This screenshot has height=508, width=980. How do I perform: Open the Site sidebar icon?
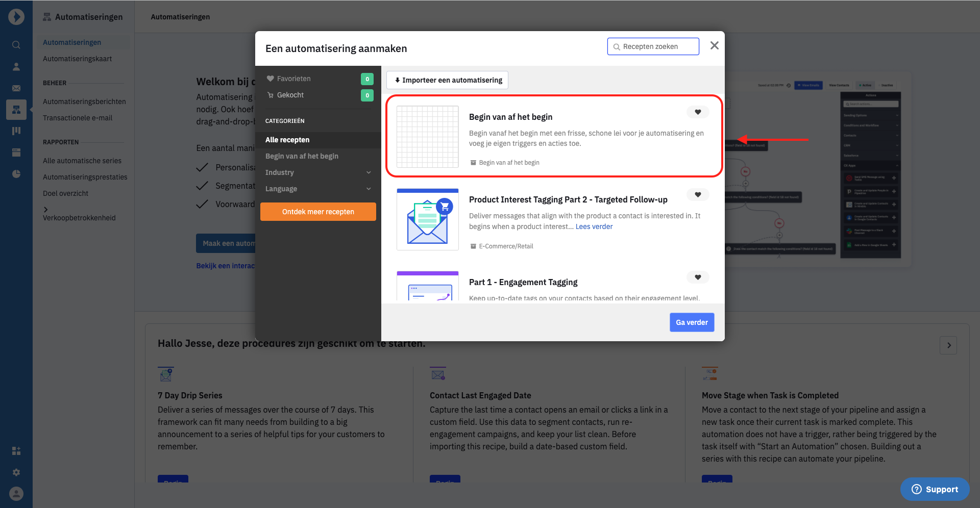click(16, 153)
